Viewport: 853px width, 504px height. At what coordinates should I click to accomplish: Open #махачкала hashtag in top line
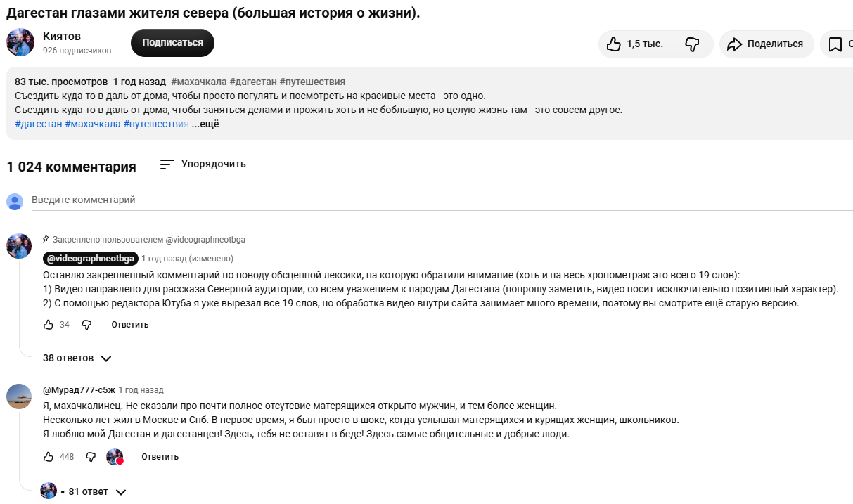198,82
